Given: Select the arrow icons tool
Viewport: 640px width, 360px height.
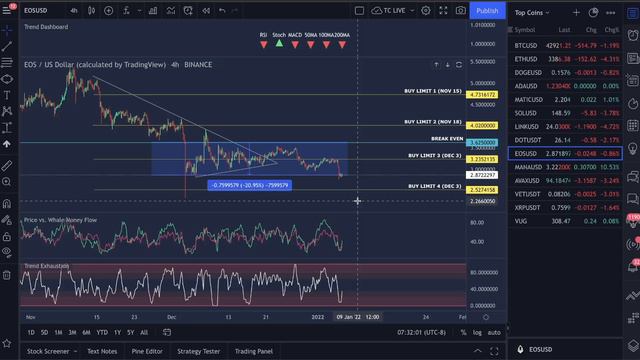Looking at the screenshot, I should [7, 144].
